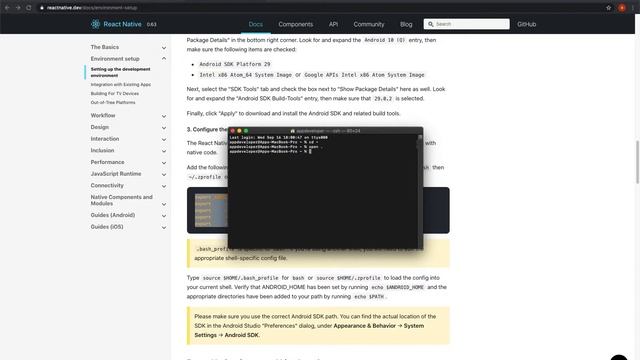Expand the Connectivity sidebar section
The height and width of the screenshot is (360, 640).
[x=129, y=185]
